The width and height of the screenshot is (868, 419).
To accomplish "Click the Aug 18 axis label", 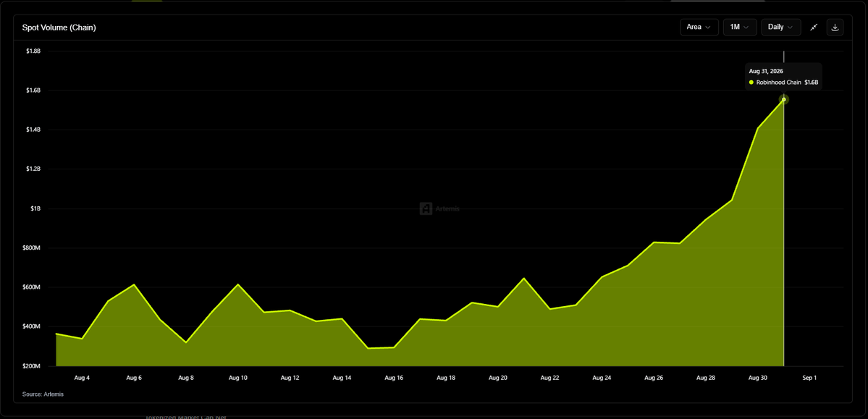I will click(x=446, y=378).
